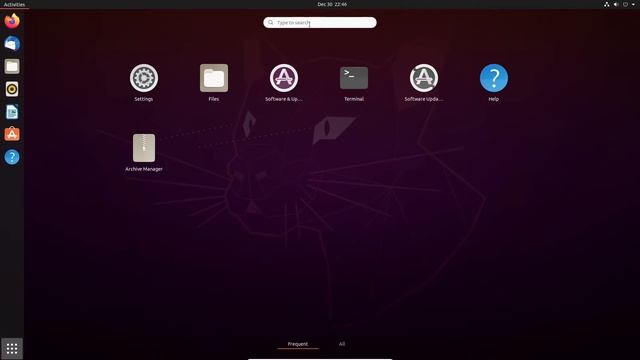The width and height of the screenshot is (640, 360).
Task: Launch Terminal from the app grid
Action: pos(354,78)
